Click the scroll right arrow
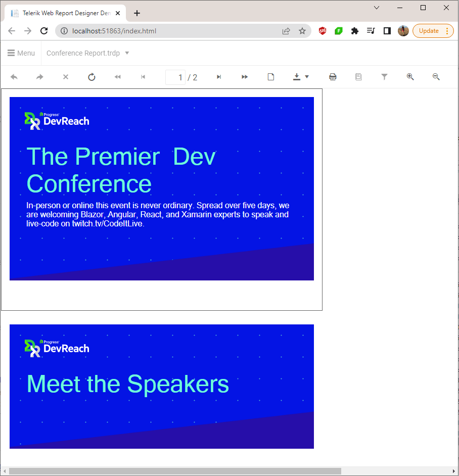Viewport: 459px width, 476px height. coord(454,471)
